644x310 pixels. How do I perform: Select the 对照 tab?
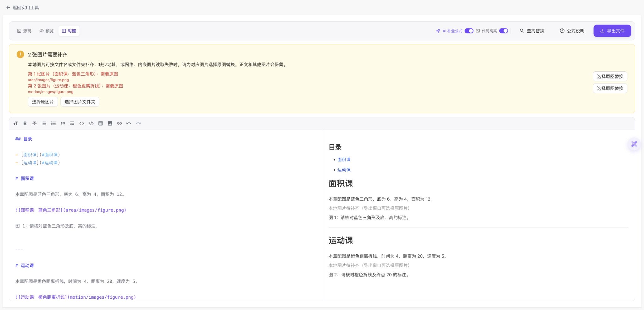point(69,31)
